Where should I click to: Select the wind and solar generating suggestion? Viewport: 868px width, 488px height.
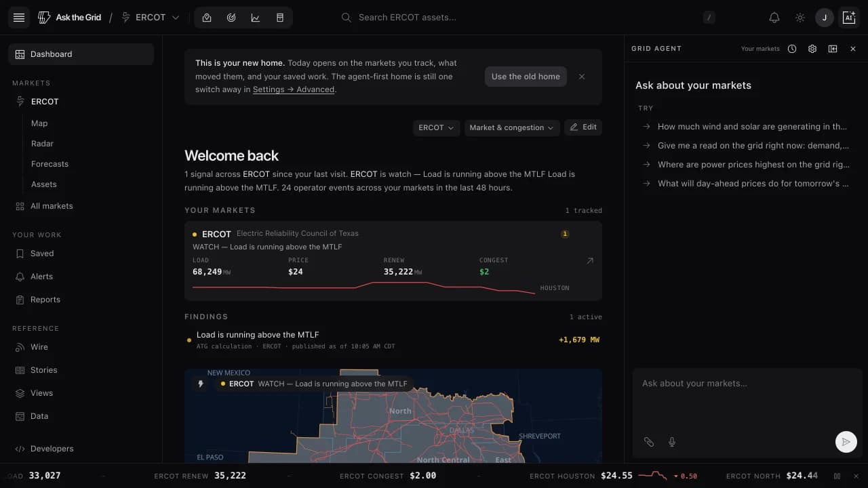tap(745, 127)
